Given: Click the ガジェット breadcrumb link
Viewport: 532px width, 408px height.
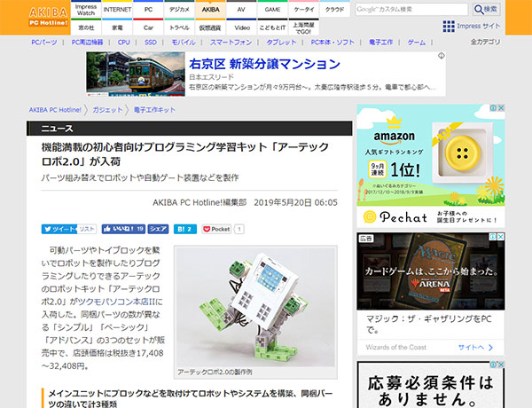Looking at the screenshot, I should pyautogui.click(x=107, y=109).
